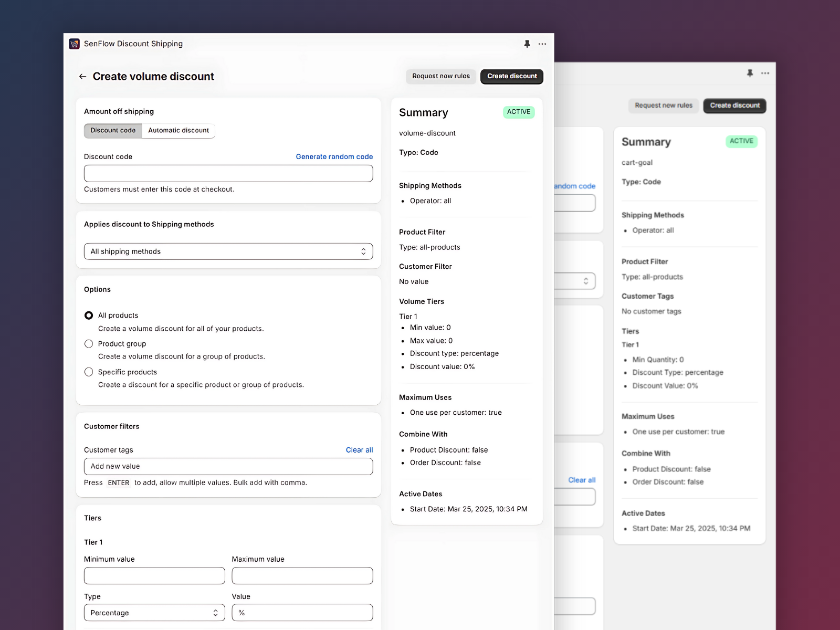Screen dimensions: 840x630
Task: Click Generate random code link
Action: pyautogui.click(x=334, y=156)
